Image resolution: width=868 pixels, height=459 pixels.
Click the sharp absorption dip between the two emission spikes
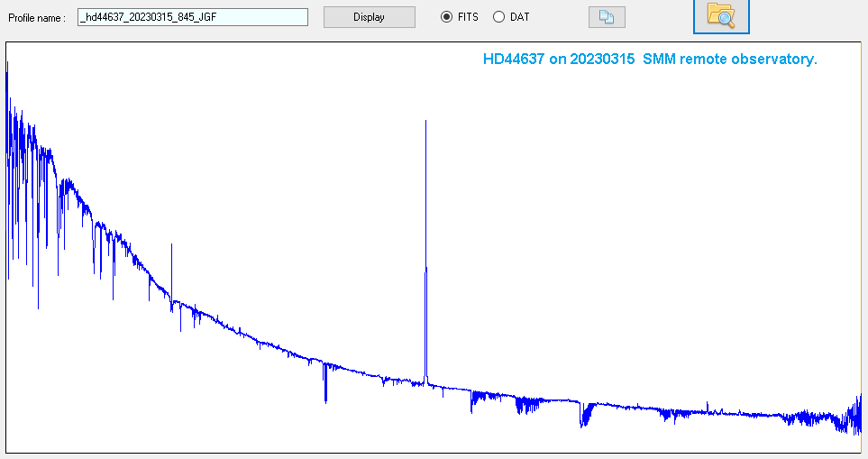(325, 395)
